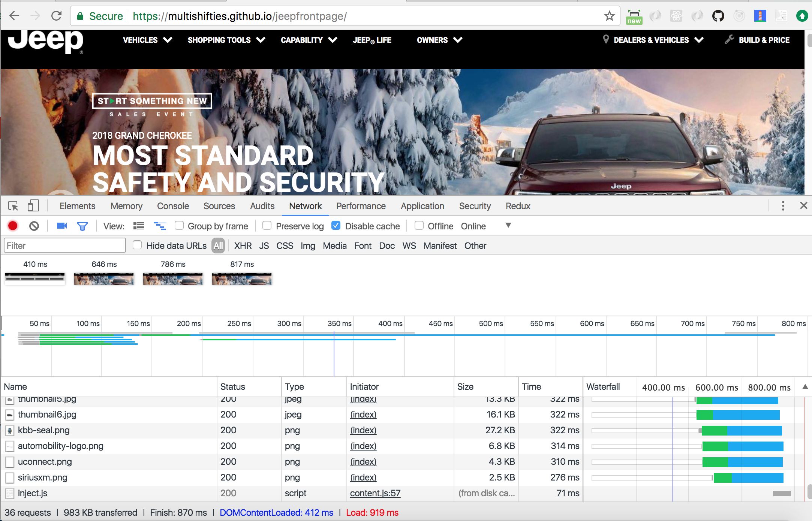Screen dimensions: 812x521
Task: Uncheck Disable cache checkbox
Action: tap(336, 225)
